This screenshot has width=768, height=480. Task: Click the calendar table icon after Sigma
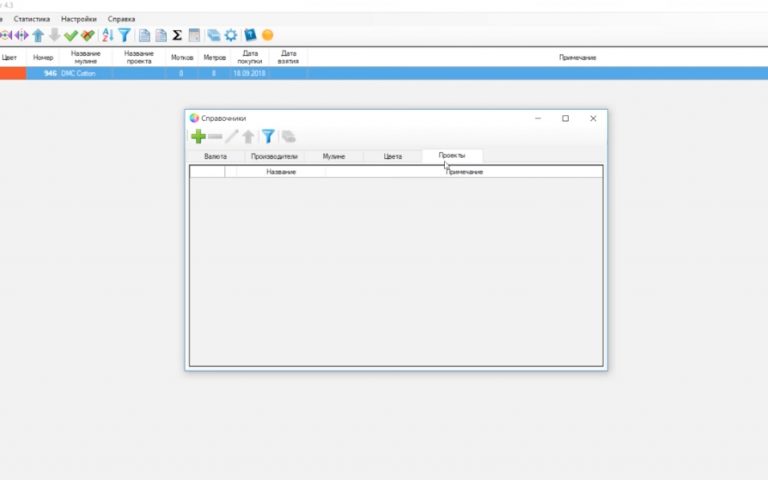194,35
